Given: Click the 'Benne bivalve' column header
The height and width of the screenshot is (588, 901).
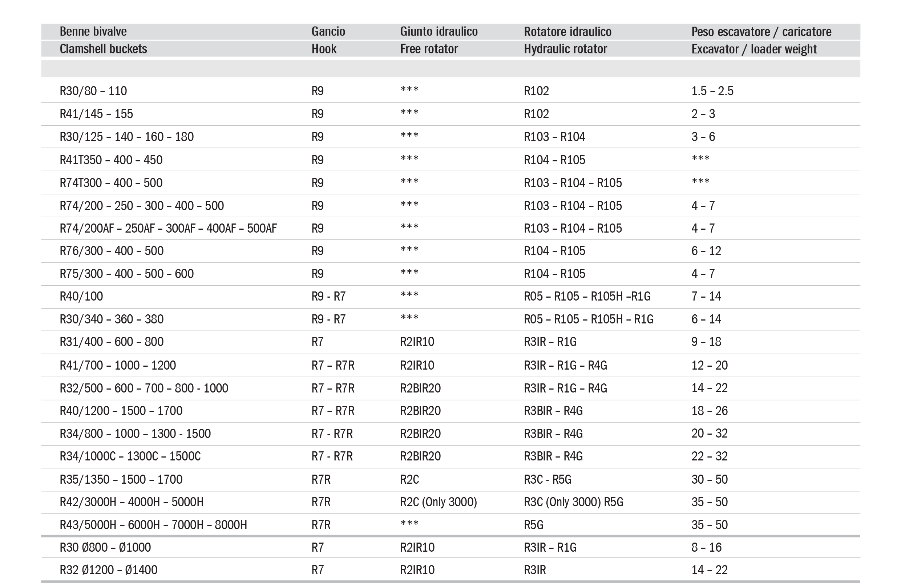Looking at the screenshot, I should pyautogui.click(x=93, y=31).
